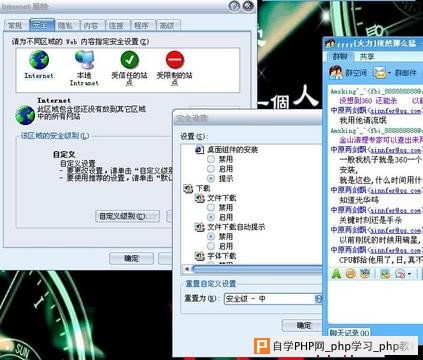423x360 pixels.
Task: Open the 聊天记录 button
Action: (349, 332)
